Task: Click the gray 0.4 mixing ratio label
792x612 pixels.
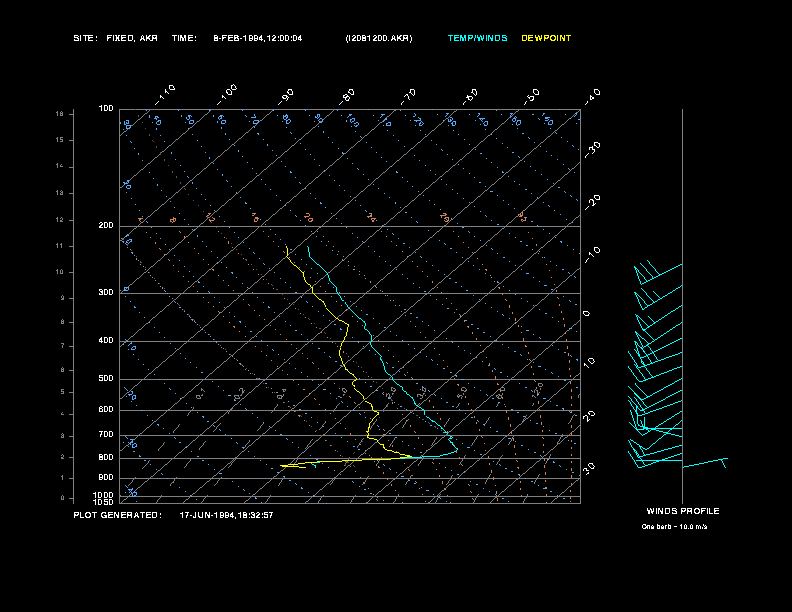Action: click(x=281, y=394)
